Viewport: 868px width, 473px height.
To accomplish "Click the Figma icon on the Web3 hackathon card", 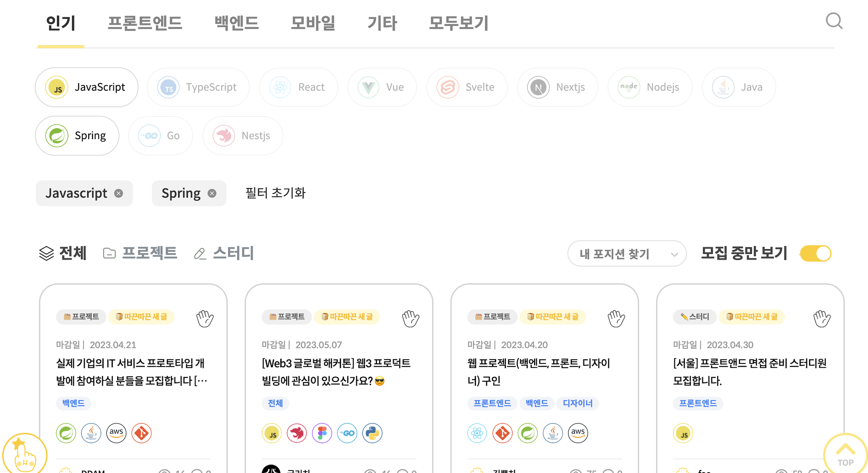I will (322, 433).
